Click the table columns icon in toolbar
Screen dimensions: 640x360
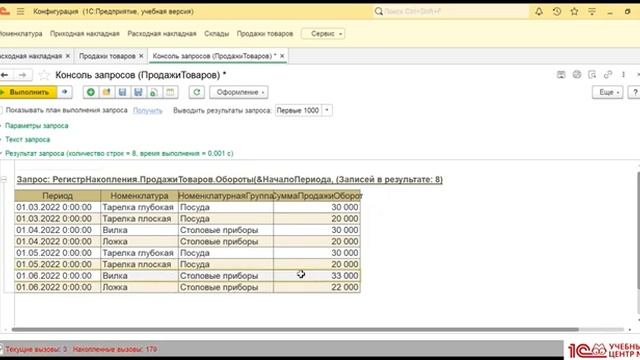[170, 92]
